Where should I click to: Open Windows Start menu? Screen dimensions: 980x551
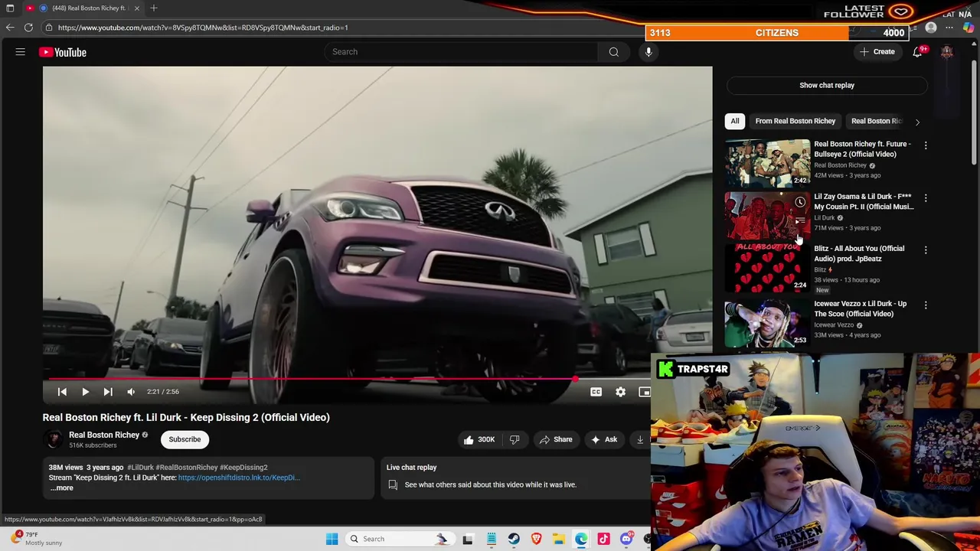coord(332,539)
